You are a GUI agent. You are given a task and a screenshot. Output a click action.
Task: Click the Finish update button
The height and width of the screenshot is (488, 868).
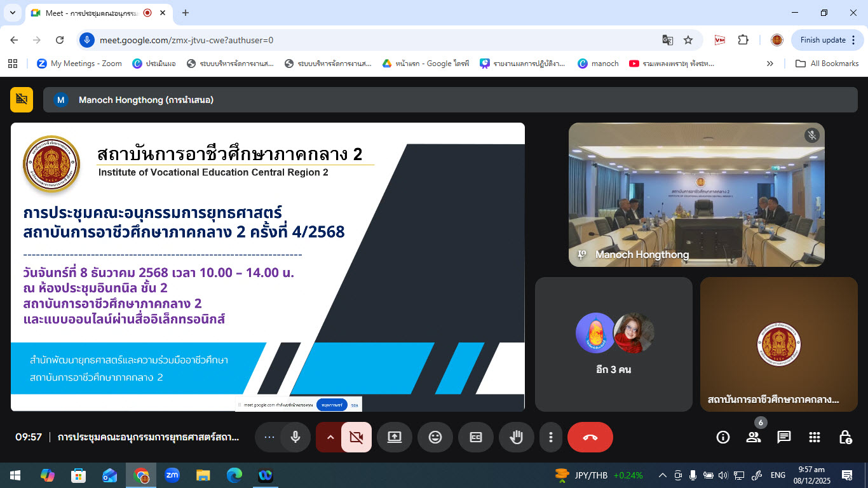[823, 40]
